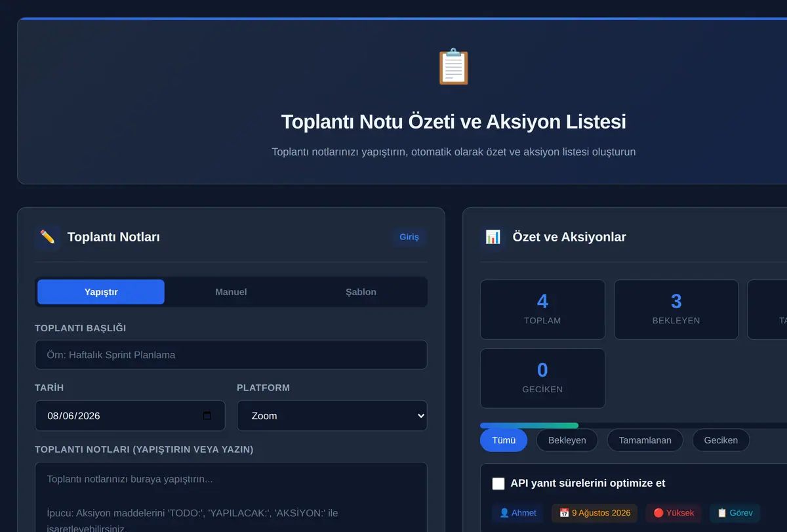Check the 'API yanıt sürelerini optimize et' checkbox

pyautogui.click(x=498, y=483)
